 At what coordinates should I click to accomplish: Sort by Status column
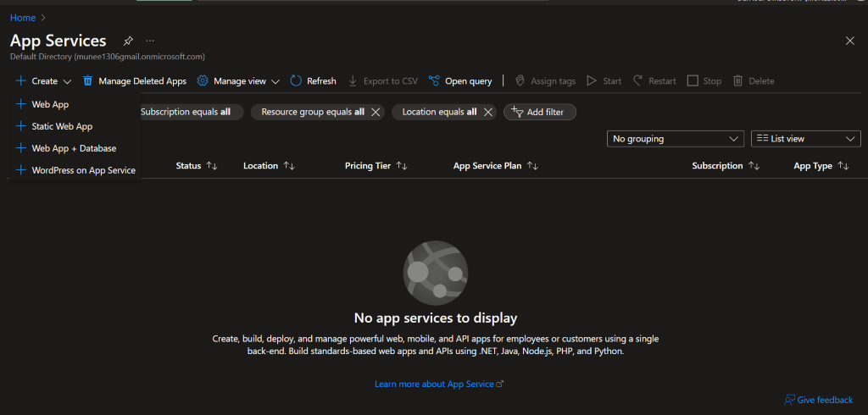click(197, 166)
